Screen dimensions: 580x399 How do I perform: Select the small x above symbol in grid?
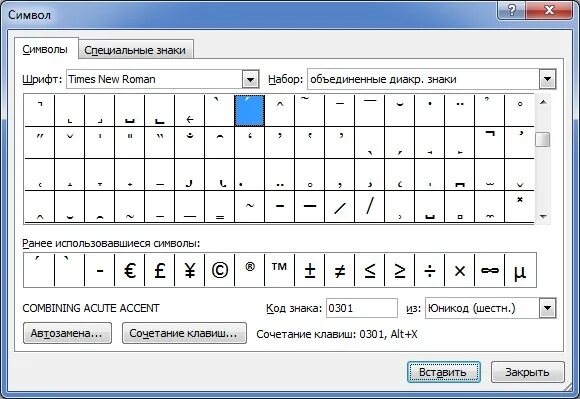click(519, 207)
